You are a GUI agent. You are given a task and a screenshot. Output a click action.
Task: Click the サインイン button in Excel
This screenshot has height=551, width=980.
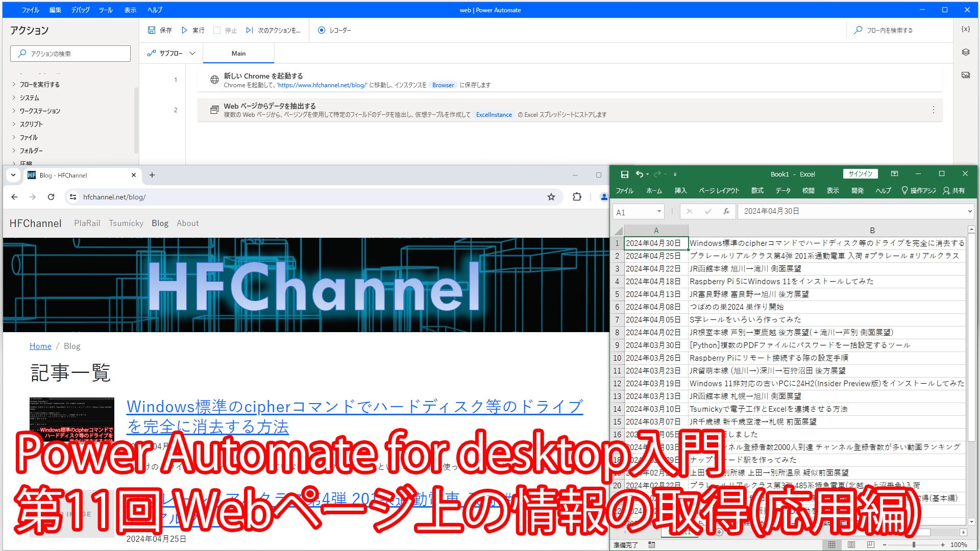[x=861, y=174]
